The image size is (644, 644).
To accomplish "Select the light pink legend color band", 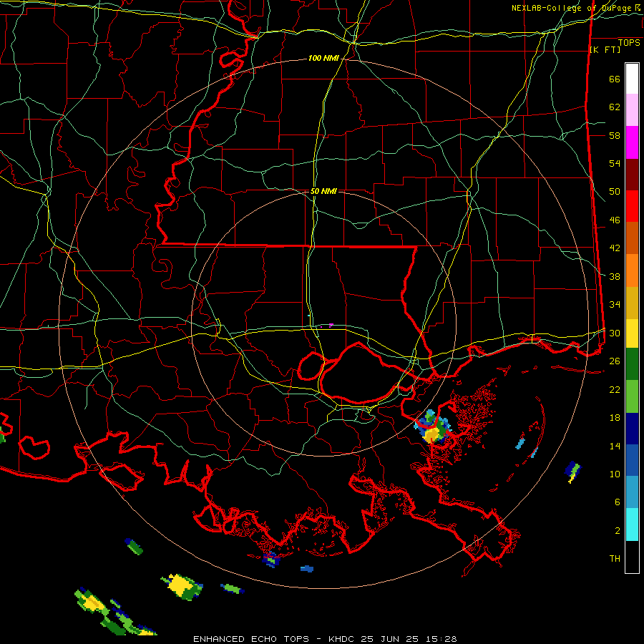I will (632, 110).
